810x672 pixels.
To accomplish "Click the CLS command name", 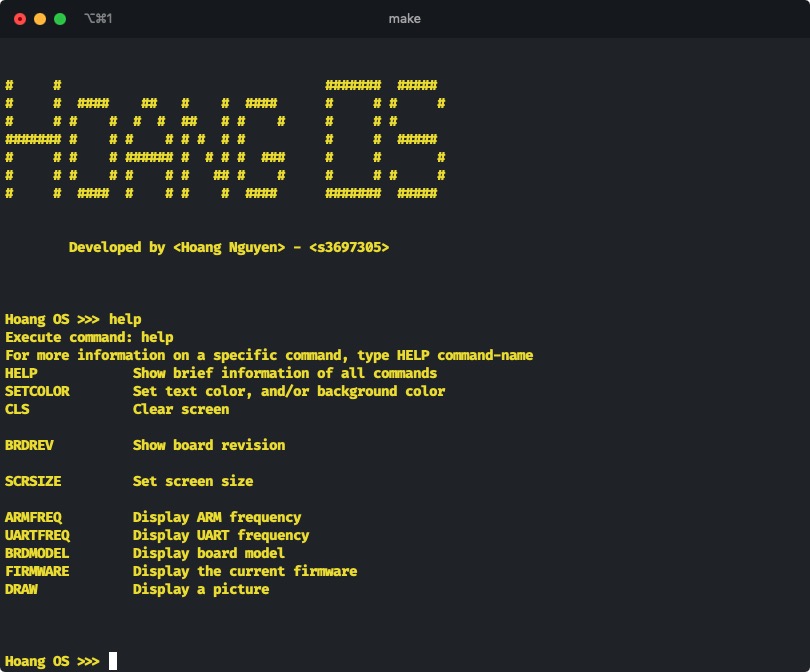I will click(x=17, y=409).
